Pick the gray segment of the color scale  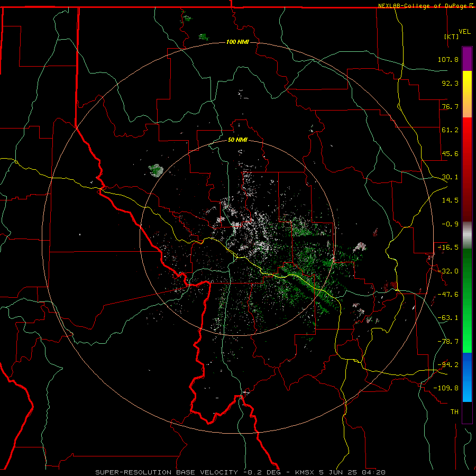pos(467,235)
